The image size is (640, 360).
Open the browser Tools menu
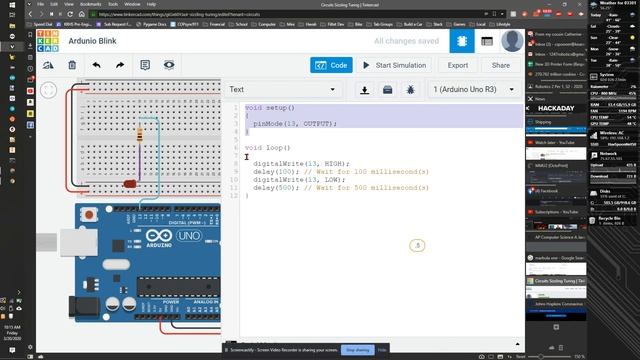(113, 4)
